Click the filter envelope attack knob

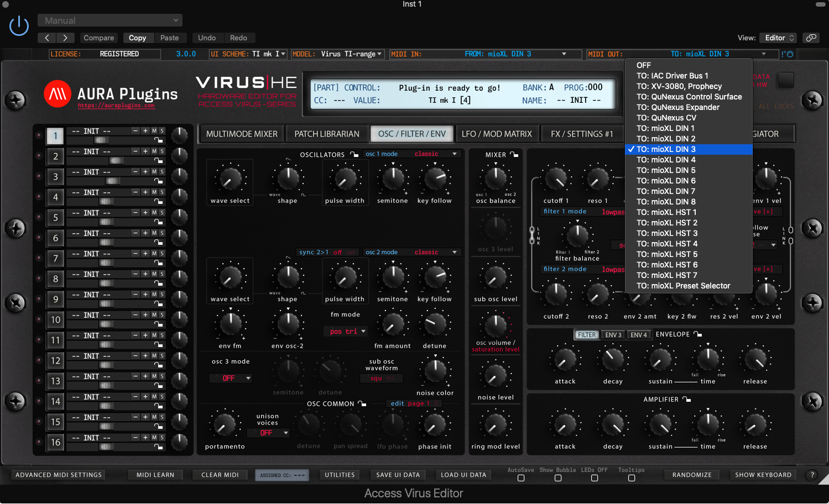[565, 360]
